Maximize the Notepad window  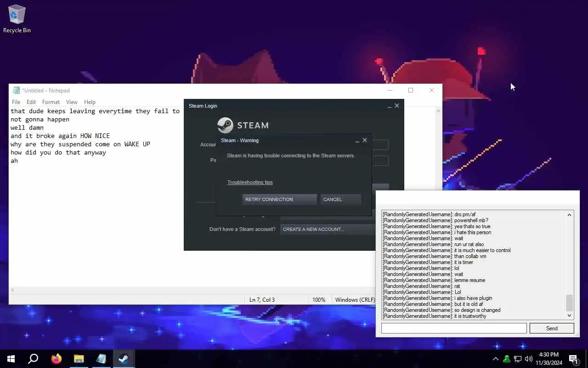pos(411,90)
